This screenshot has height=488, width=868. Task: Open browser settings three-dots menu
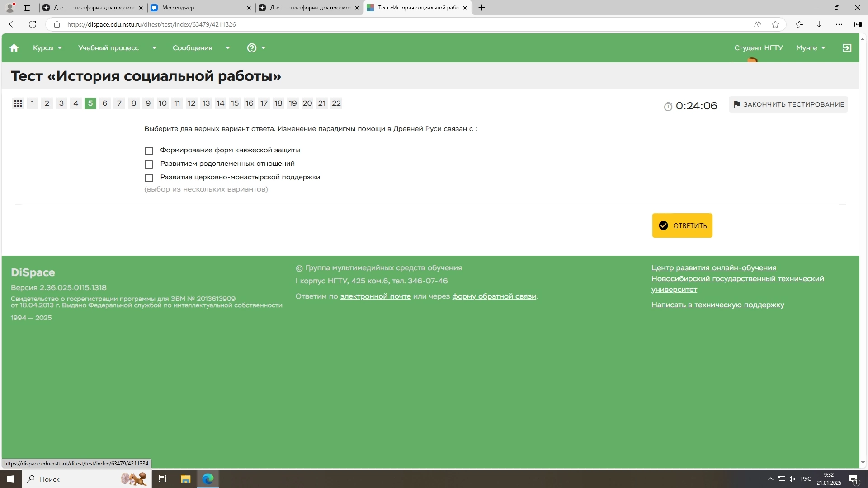839,24
